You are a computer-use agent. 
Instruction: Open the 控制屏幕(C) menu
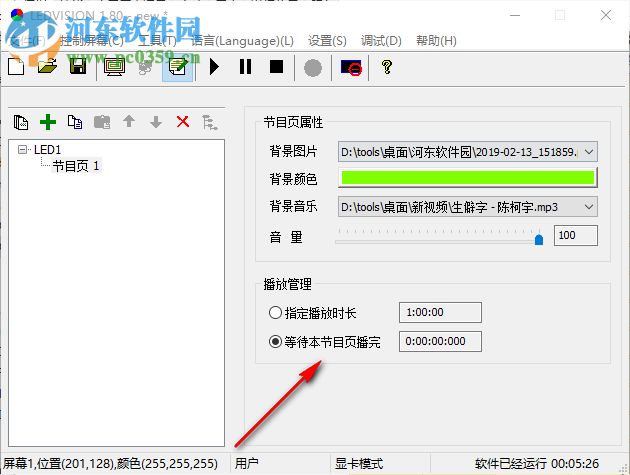(92, 41)
